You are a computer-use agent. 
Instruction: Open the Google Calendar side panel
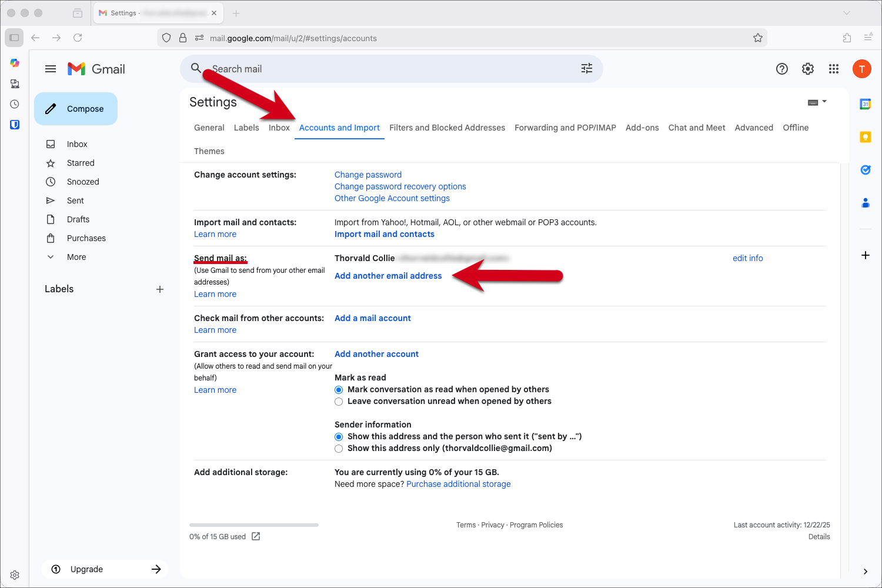[x=865, y=103]
